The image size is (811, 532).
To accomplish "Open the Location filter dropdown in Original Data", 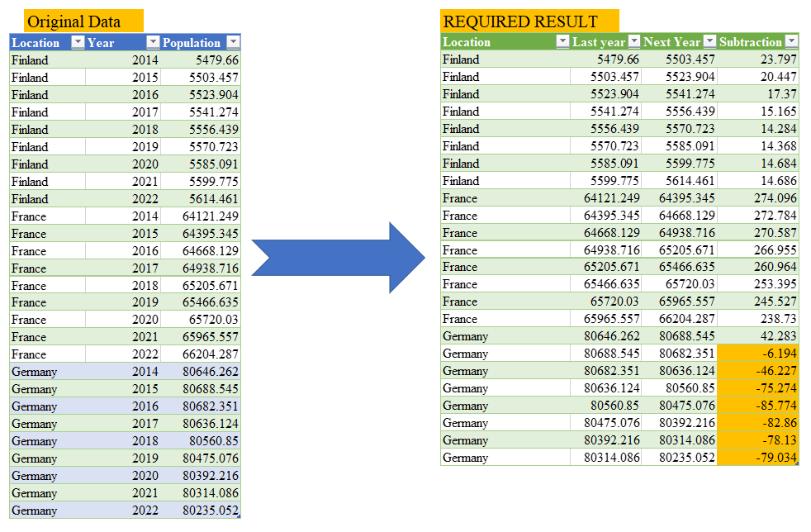I will (78, 42).
